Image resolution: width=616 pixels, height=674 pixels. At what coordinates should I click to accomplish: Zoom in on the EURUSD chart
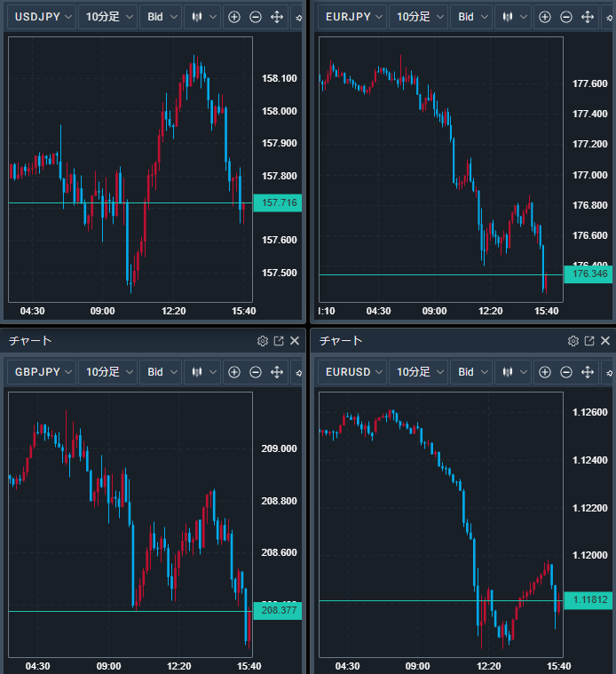click(x=545, y=372)
